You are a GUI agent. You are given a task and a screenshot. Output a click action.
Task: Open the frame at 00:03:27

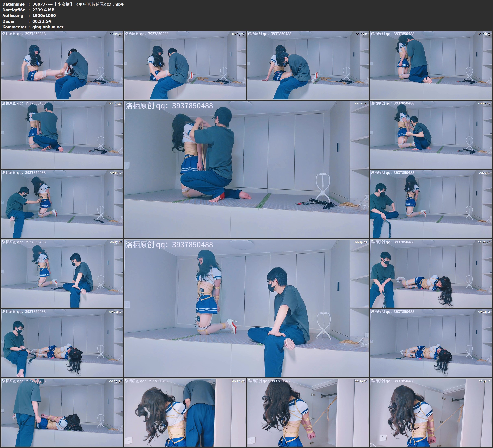[x=185, y=65]
